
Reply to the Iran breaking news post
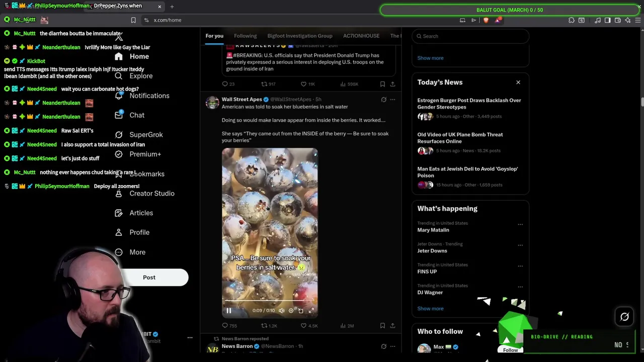228,84
